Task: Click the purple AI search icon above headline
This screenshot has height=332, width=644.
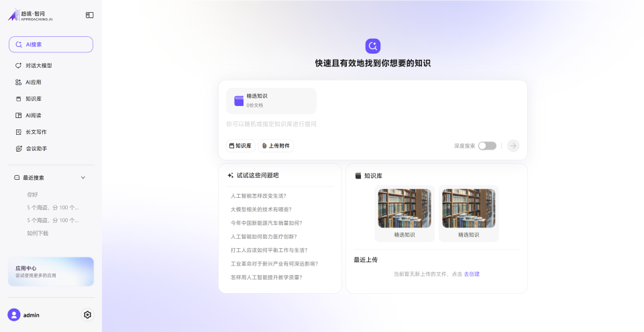Action: pos(373,46)
